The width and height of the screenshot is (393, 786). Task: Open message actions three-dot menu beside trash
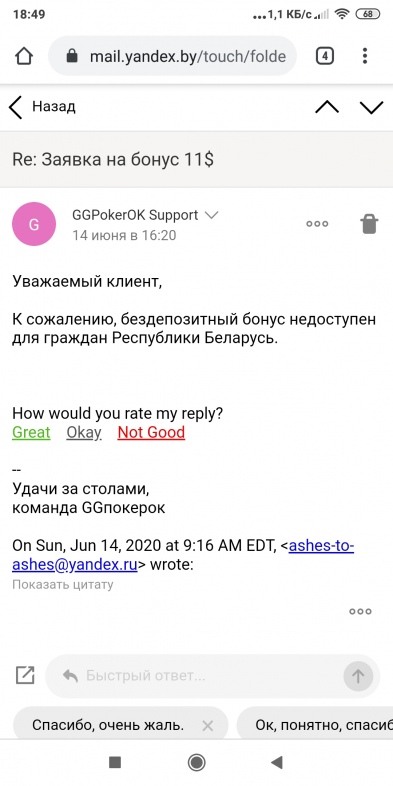pos(317,224)
